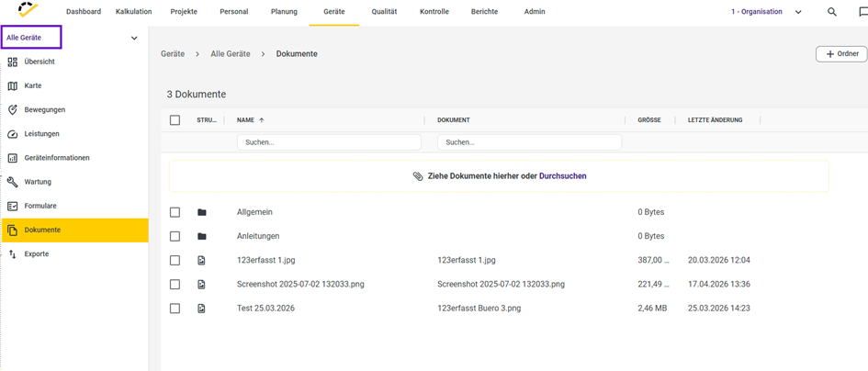Screen dimensions: 868x371
Task: Open the Projekte menu
Action: [x=184, y=12]
